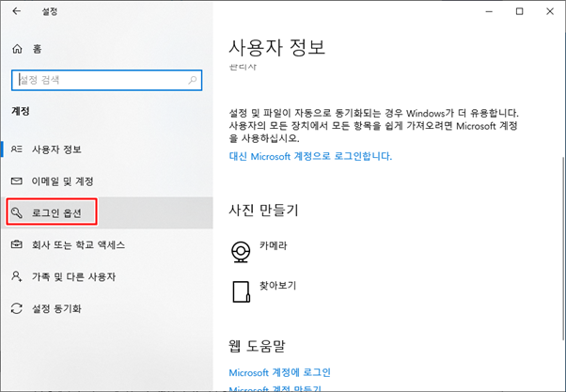Open the 홈 home icon
The image size is (566, 392).
point(17,49)
